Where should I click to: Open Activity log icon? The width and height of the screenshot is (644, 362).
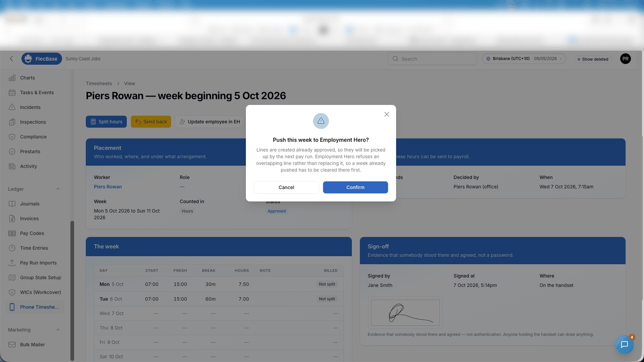[x=12, y=167]
